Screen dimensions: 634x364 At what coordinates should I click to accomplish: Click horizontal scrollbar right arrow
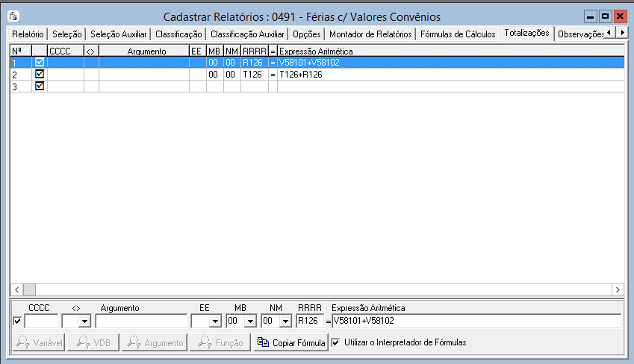pos(618,289)
